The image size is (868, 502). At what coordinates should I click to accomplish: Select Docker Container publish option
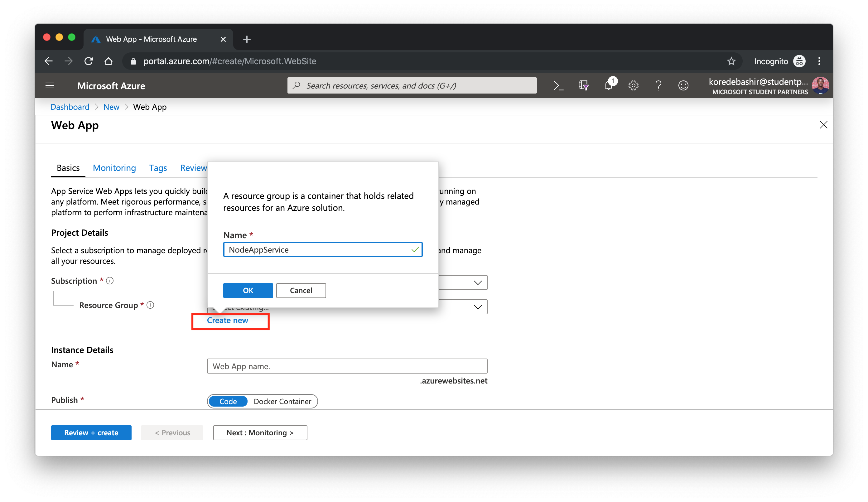[x=282, y=401]
